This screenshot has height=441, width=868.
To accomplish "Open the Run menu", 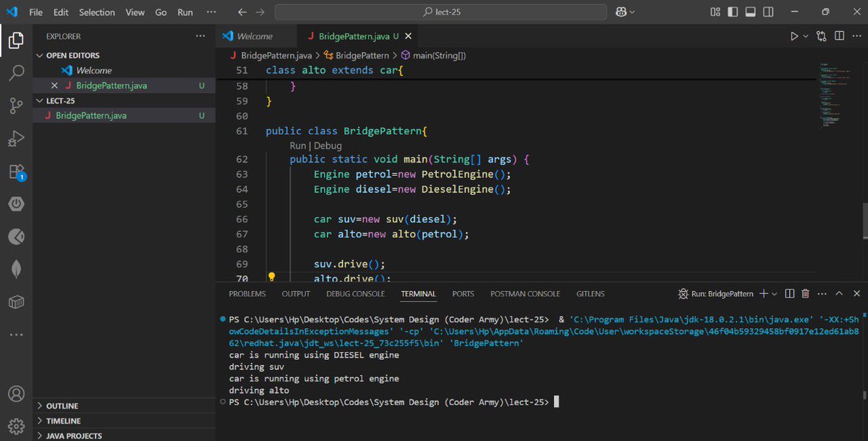I will pyautogui.click(x=185, y=12).
